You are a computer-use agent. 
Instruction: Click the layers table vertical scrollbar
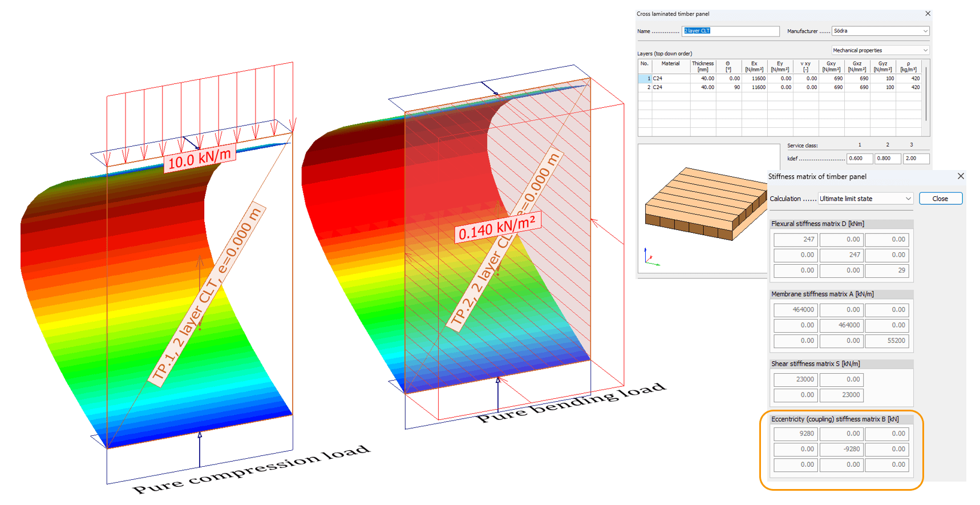[926, 94]
